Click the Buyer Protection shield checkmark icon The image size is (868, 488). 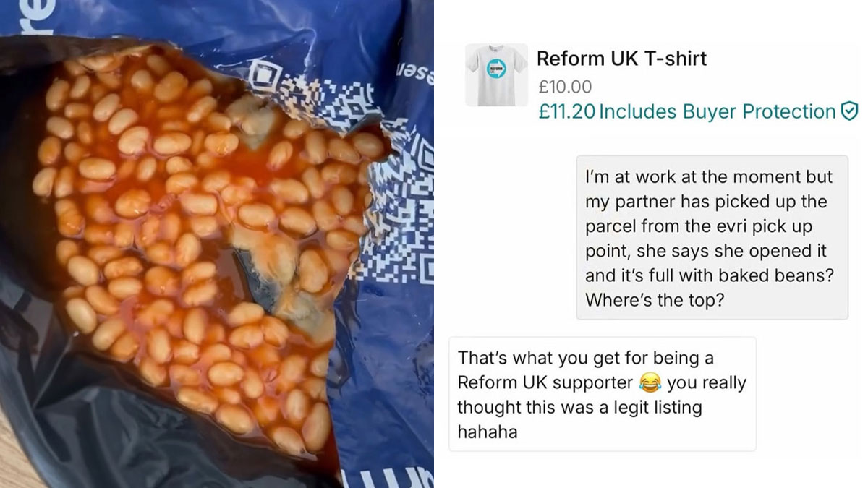coord(849,111)
